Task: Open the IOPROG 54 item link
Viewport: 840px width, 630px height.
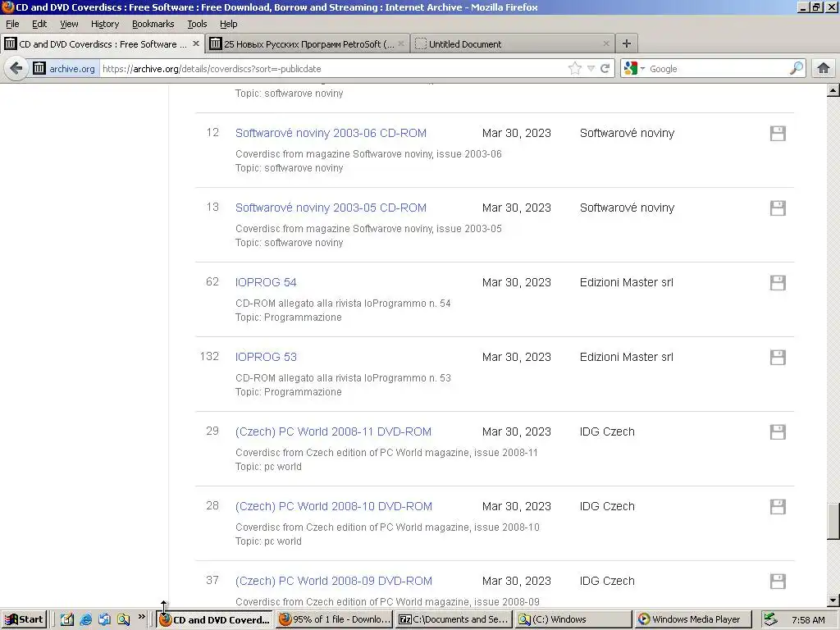Action: point(266,282)
